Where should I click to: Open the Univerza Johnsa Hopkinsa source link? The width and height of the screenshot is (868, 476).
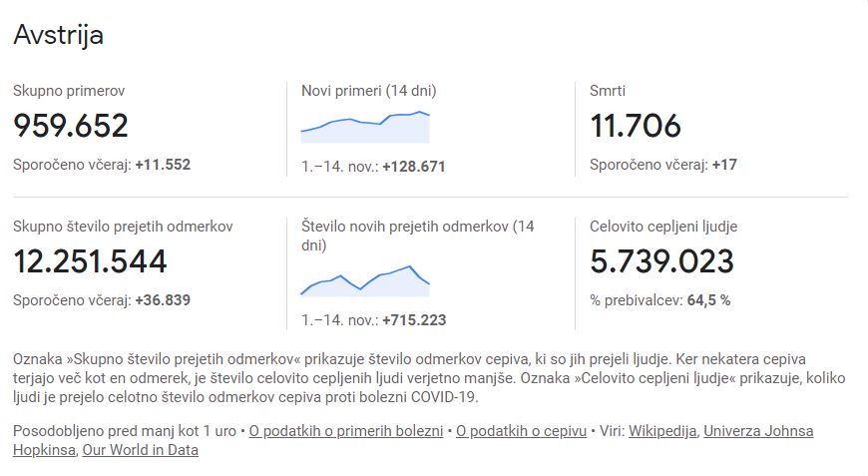[x=413, y=441]
